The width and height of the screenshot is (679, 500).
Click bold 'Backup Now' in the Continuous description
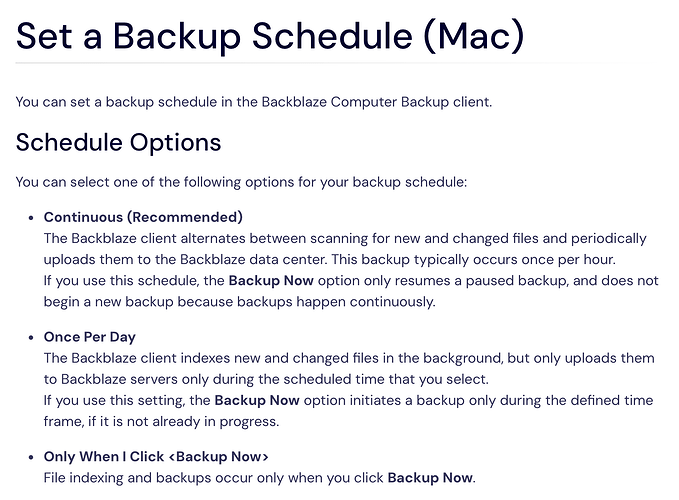(271, 281)
